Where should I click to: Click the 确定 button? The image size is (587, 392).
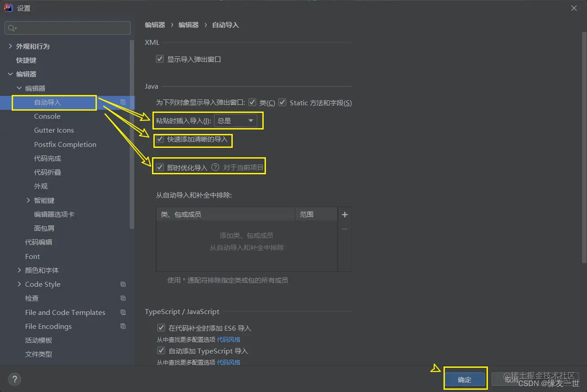465,379
